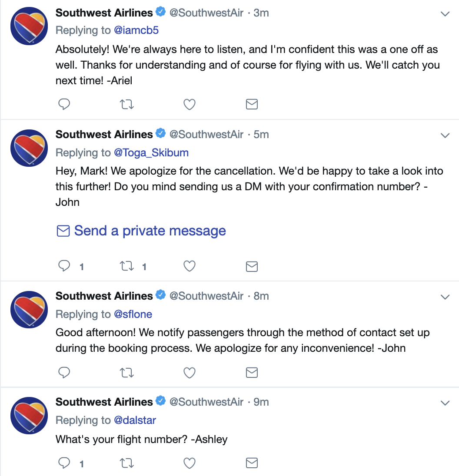
Task: Click the Send a private message link
Action: click(x=141, y=231)
